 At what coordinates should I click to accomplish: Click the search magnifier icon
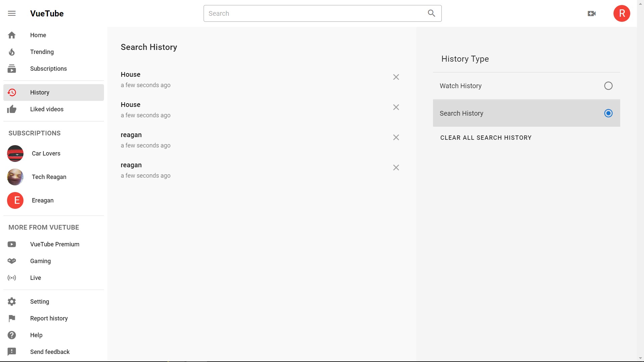coord(431,13)
